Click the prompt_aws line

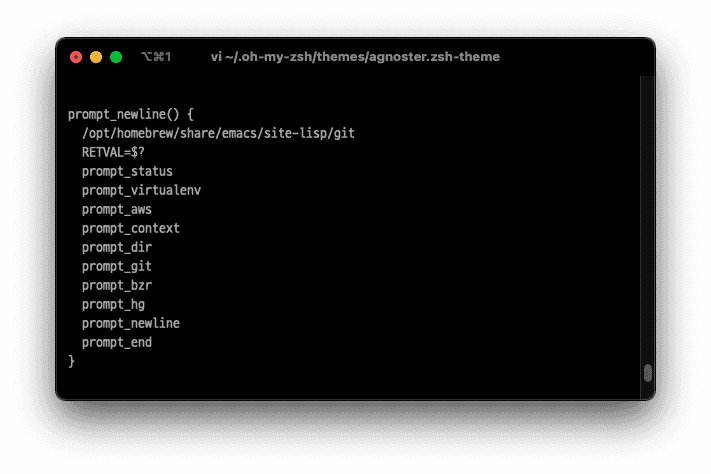[x=117, y=209]
